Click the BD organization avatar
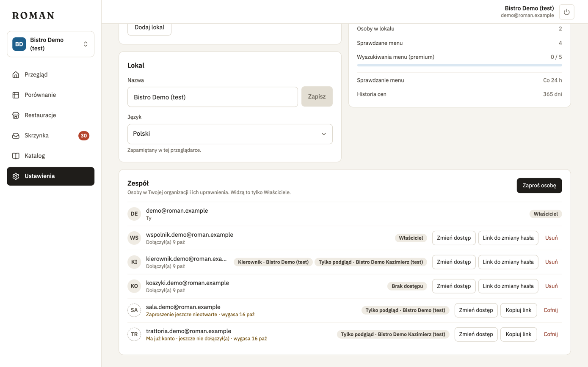This screenshot has width=588, height=367. click(19, 44)
